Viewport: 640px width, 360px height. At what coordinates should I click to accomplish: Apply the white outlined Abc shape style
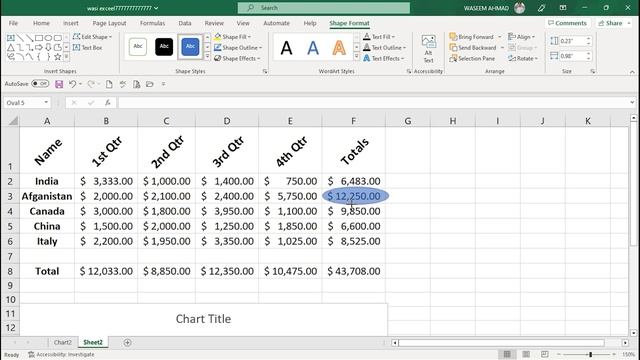click(138, 47)
